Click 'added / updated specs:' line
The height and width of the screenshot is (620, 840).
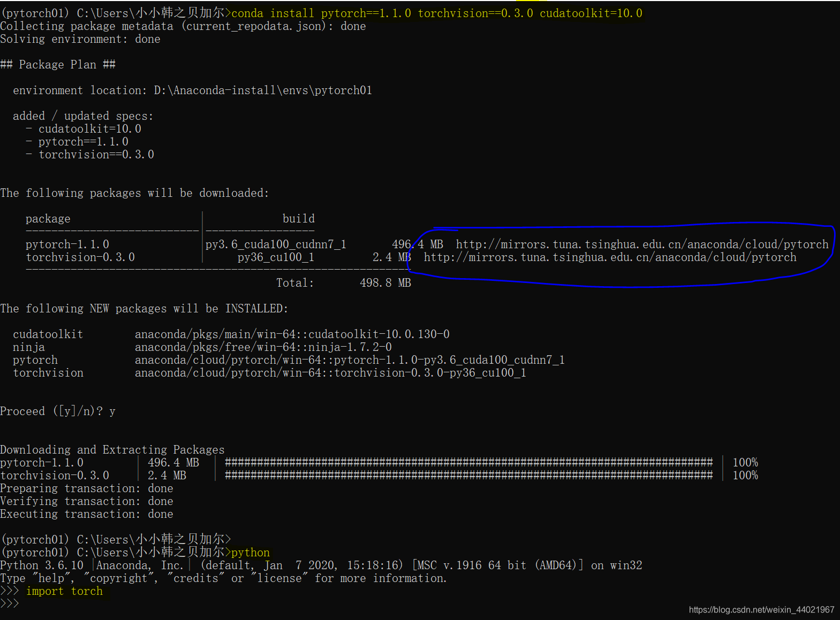[83, 116]
